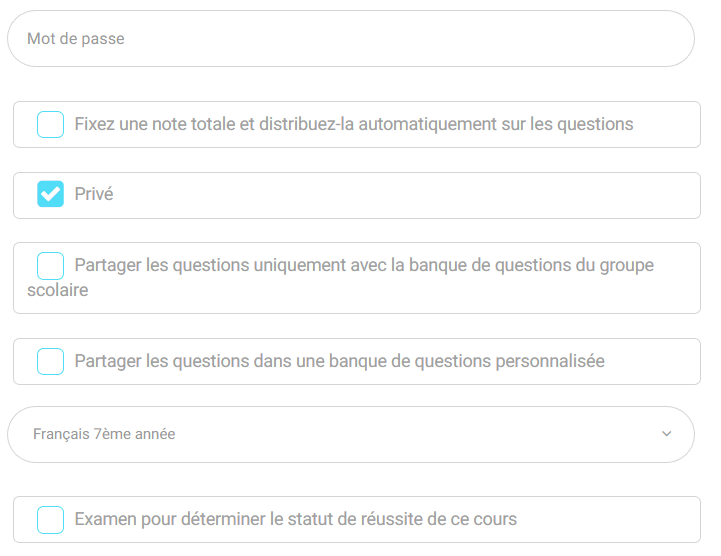Viewport: 721px width, 556px height.
Task: Open the Français 7ème année dropdown
Action: point(350,434)
